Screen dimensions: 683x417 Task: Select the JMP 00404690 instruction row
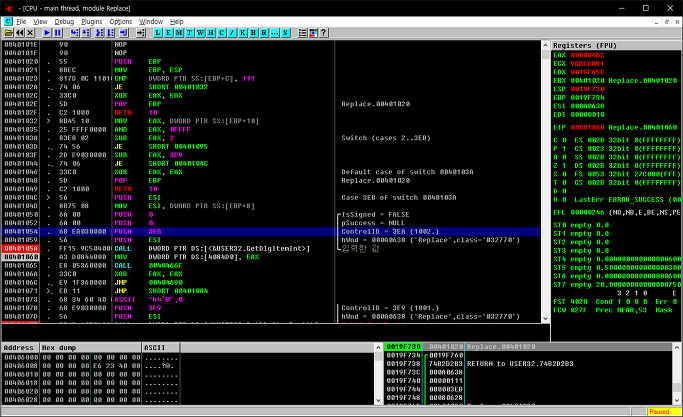(271, 282)
